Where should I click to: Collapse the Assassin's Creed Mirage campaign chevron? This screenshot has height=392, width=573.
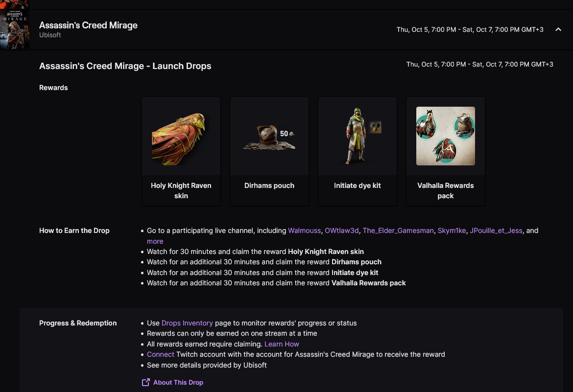[x=558, y=29]
